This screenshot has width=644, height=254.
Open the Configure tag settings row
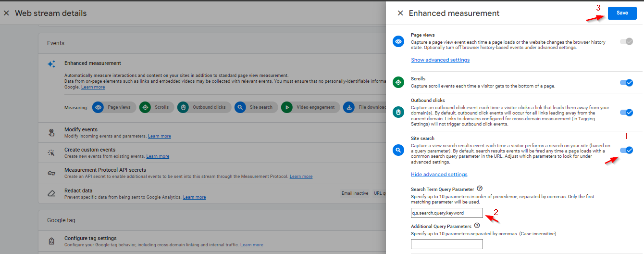click(212, 241)
